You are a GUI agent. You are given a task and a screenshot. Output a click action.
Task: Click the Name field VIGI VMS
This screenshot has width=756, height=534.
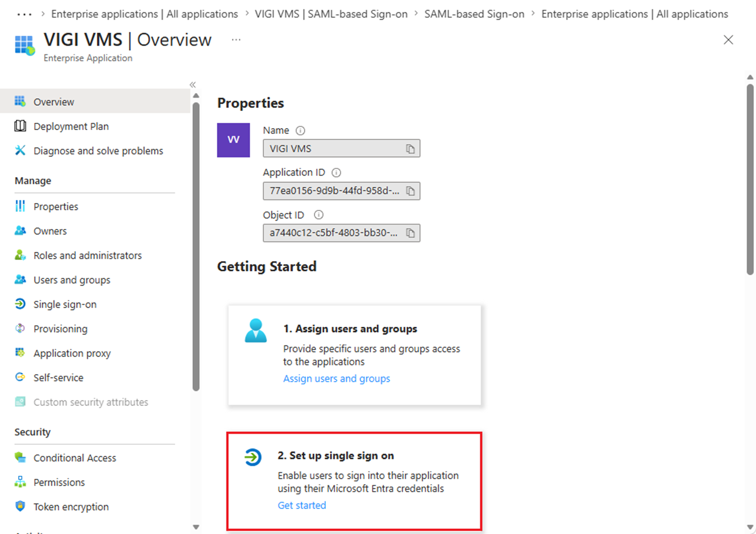[342, 149]
